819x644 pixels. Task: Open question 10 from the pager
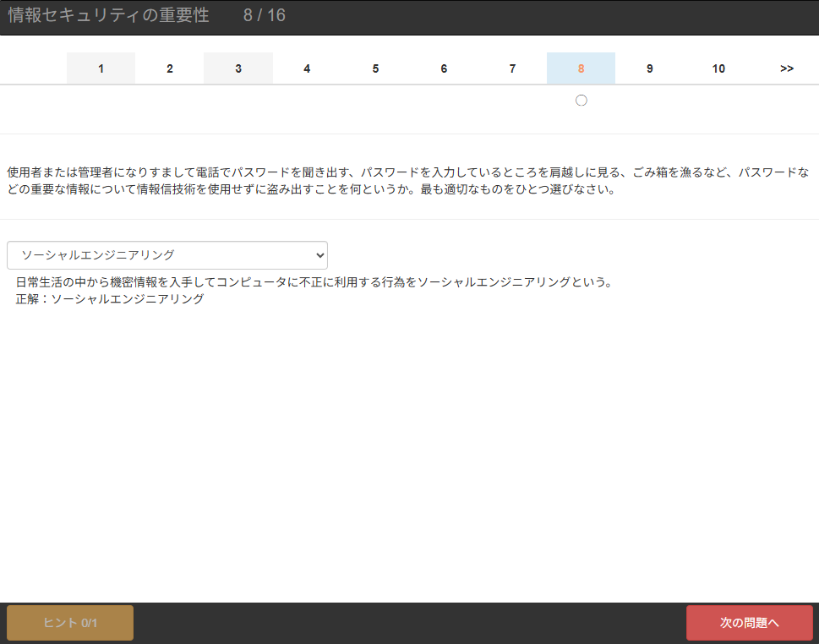point(718,68)
